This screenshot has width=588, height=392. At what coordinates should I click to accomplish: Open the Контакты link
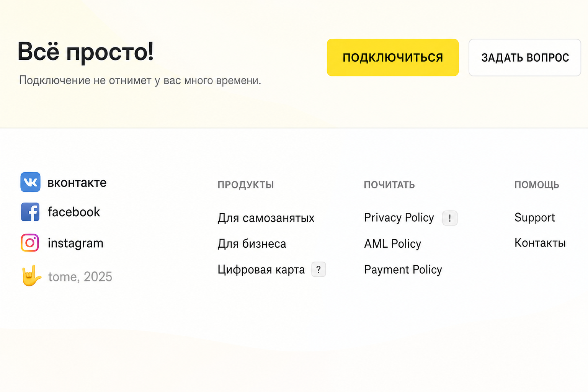[x=540, y=243]
